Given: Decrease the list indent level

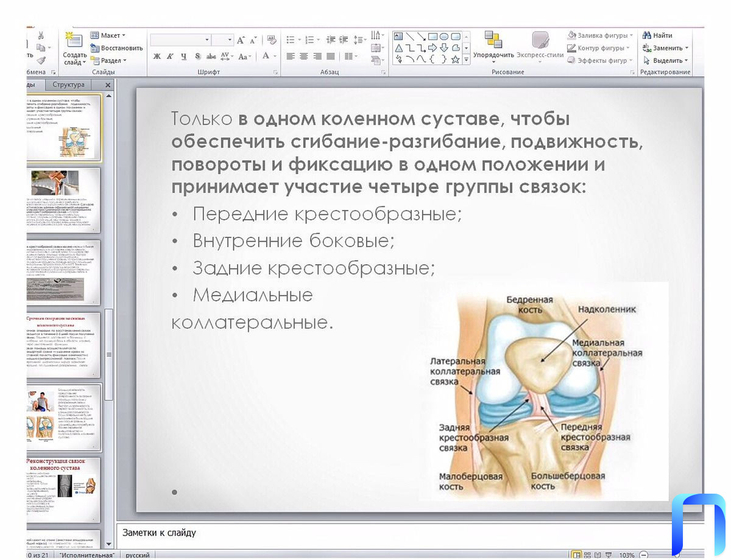Looking at the screenshot, I should pyautogui.click(x=331, y=40).
